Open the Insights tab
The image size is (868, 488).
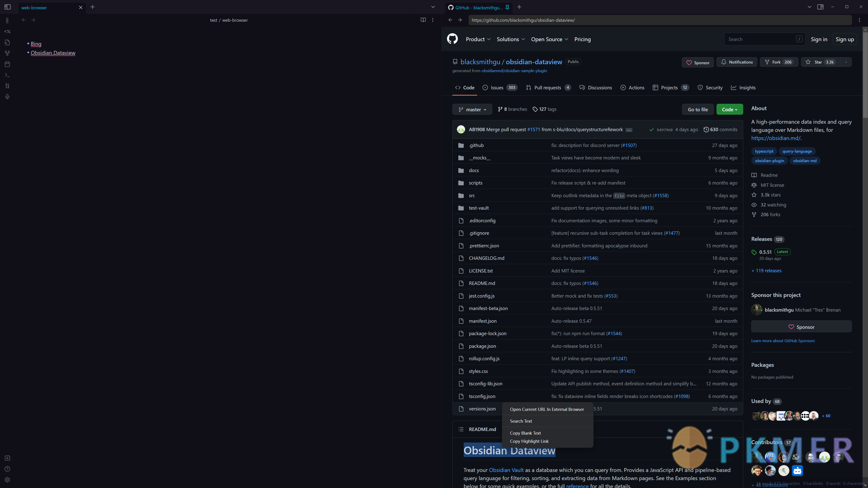tap(743, 88)
